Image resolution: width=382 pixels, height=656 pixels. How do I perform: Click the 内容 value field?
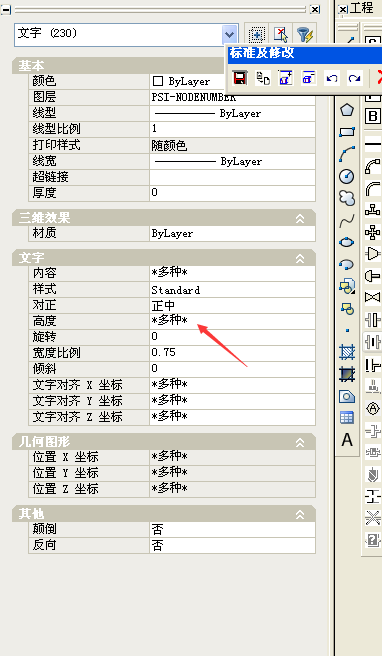click(x=232, y=274)
